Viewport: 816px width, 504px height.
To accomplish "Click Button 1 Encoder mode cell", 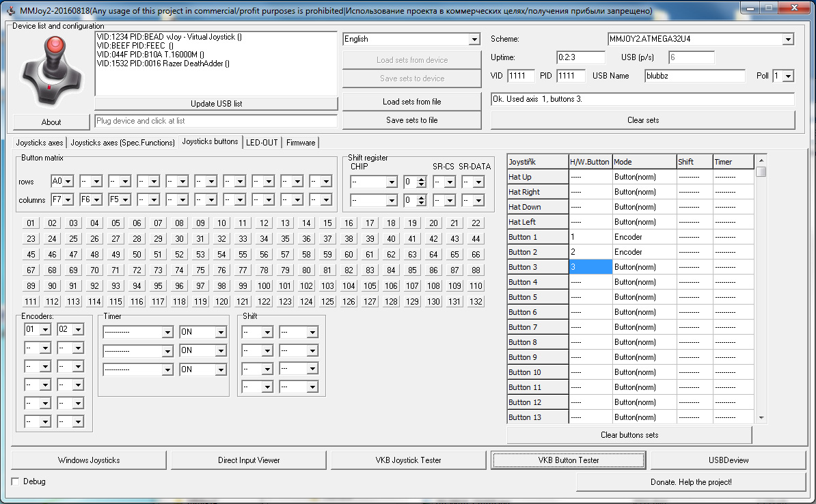I will click(x=644, y=237).
